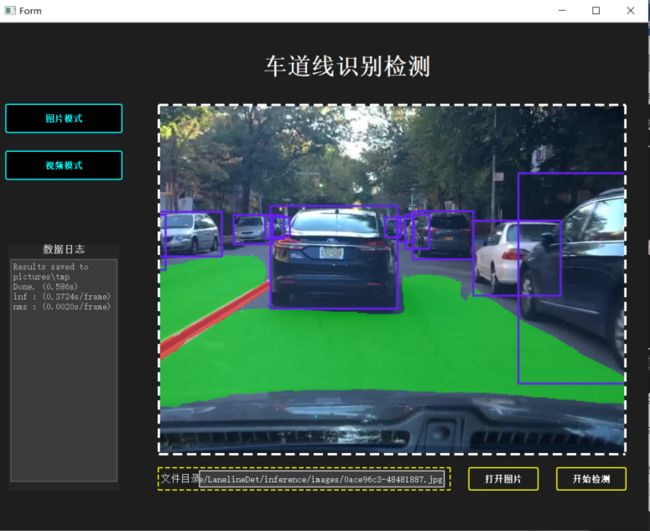
Task: Click the 车道线识别检测 title text
Action: coord(347,66)
